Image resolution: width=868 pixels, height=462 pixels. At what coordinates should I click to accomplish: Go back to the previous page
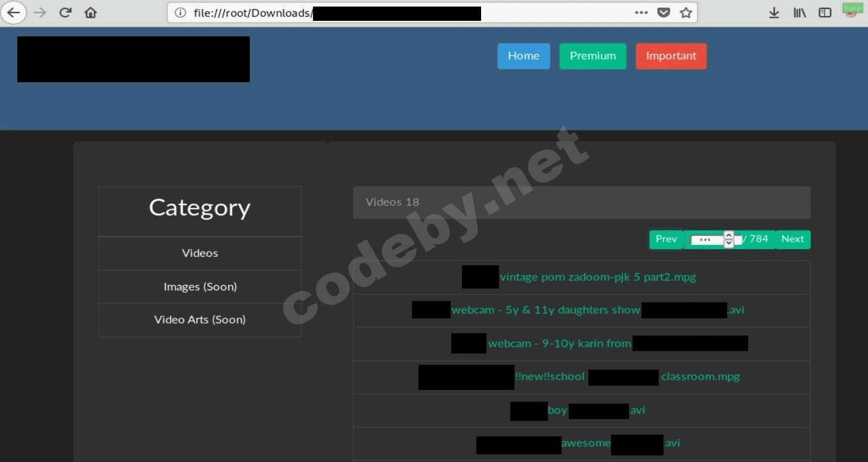pos(13,13)
